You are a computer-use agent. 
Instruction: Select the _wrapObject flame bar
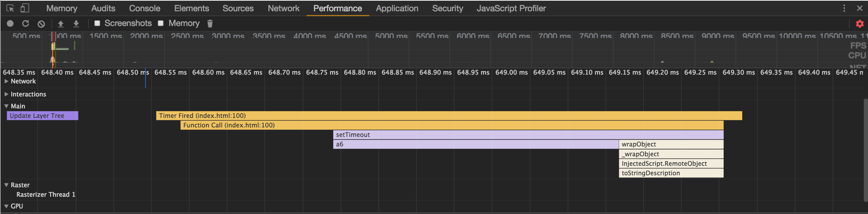[x=671, y=154]
